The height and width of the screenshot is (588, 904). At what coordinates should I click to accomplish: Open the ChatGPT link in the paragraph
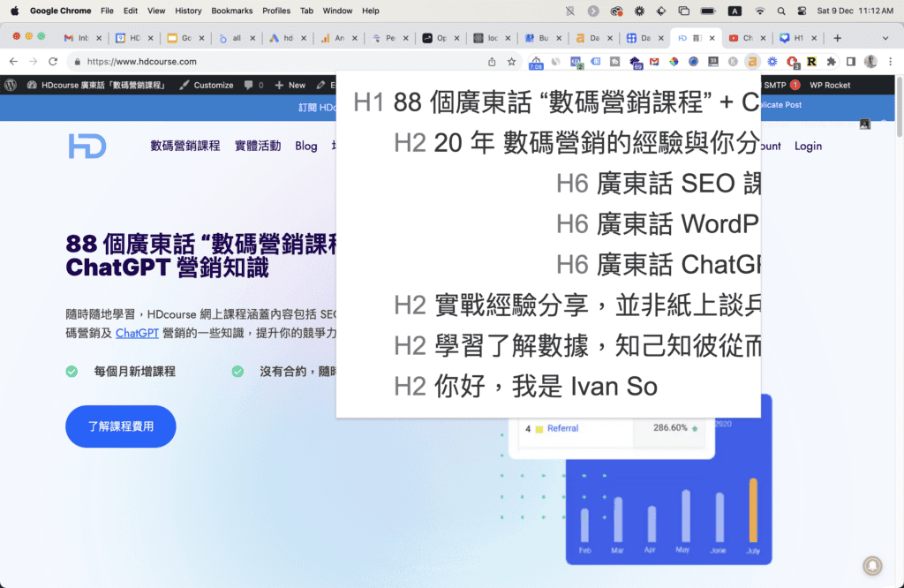coord(136,335)
